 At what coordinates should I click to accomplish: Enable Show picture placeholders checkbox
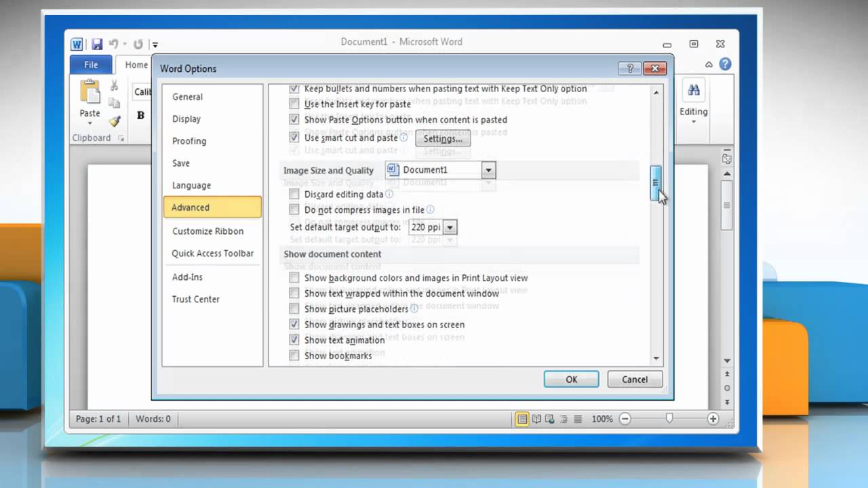click(294, 308)
